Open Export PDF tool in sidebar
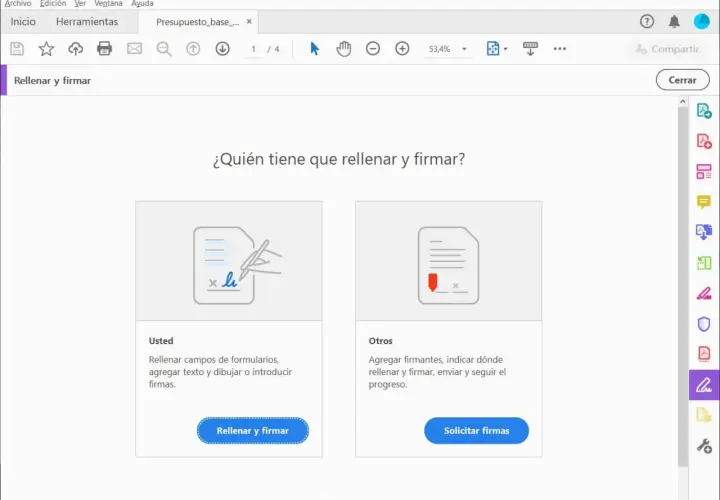Image resolution: width=720 pixels, height=500 pixels. tap(704, 111)
